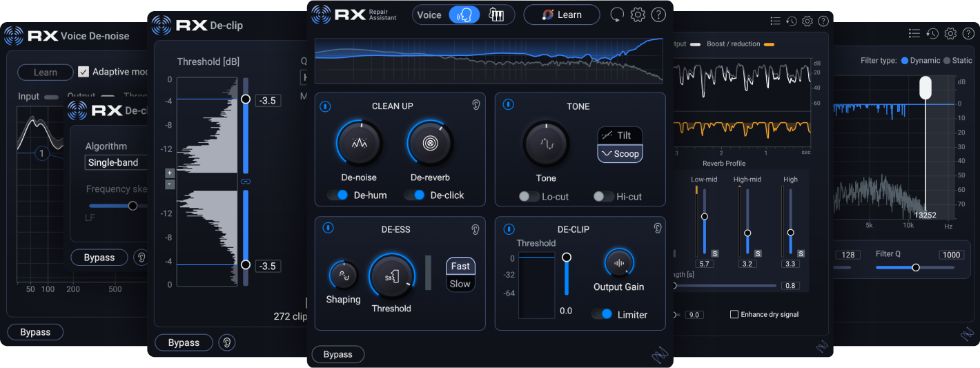Solo-listen the DE-ESS module ear icon
The height and width of the screenshot is (368, 980).
[476, 229]
